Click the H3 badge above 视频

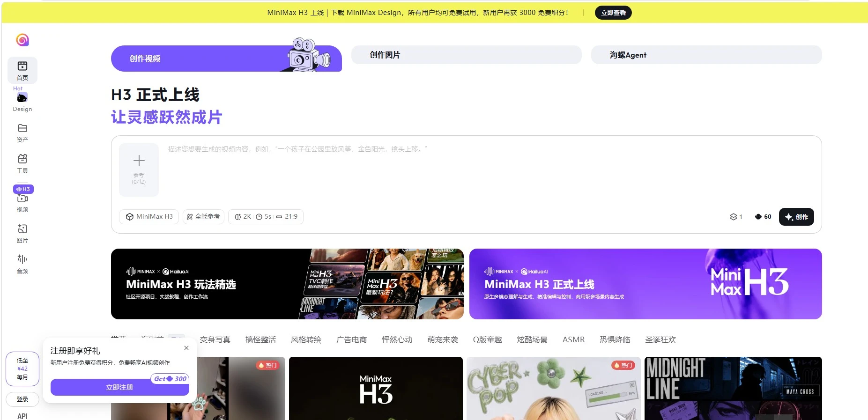point(23,189)
